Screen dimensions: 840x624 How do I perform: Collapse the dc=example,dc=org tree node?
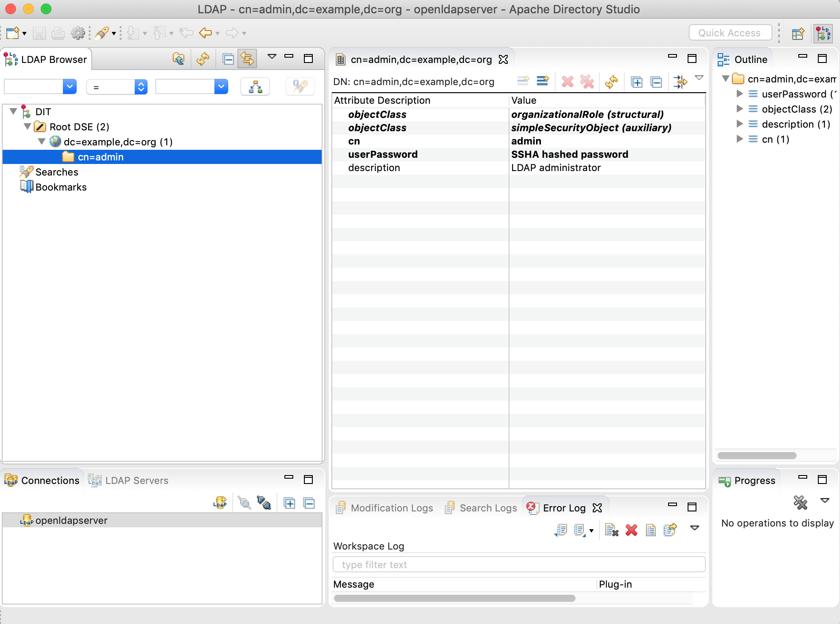pyautogui.click(x=42, y=142)
